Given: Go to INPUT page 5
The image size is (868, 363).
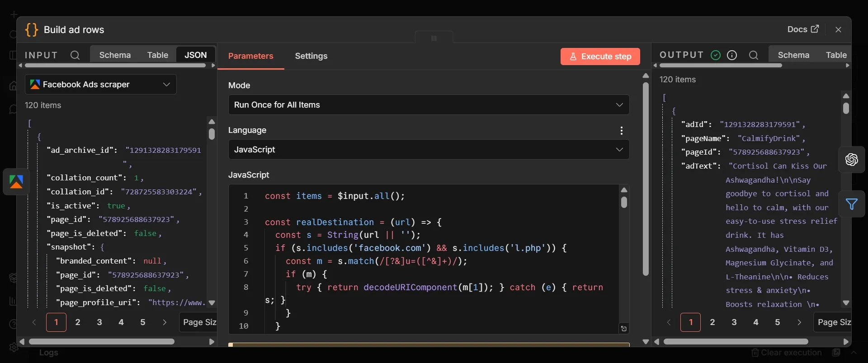Looking at the screenshot, I should 143,322.
